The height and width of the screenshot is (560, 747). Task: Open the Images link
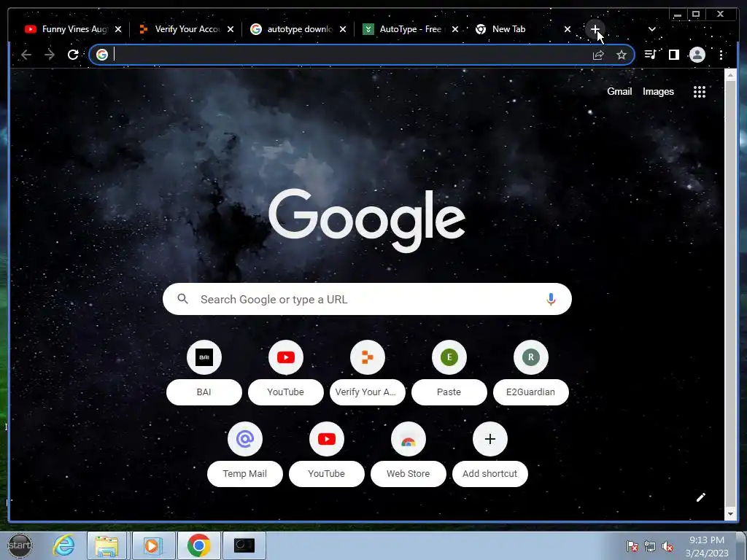[658, 91]
